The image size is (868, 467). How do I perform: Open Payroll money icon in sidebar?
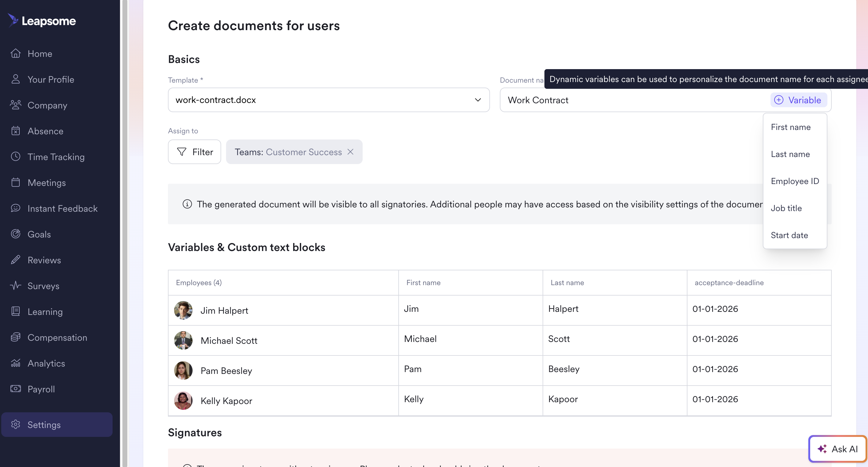[x=15, y=389]
